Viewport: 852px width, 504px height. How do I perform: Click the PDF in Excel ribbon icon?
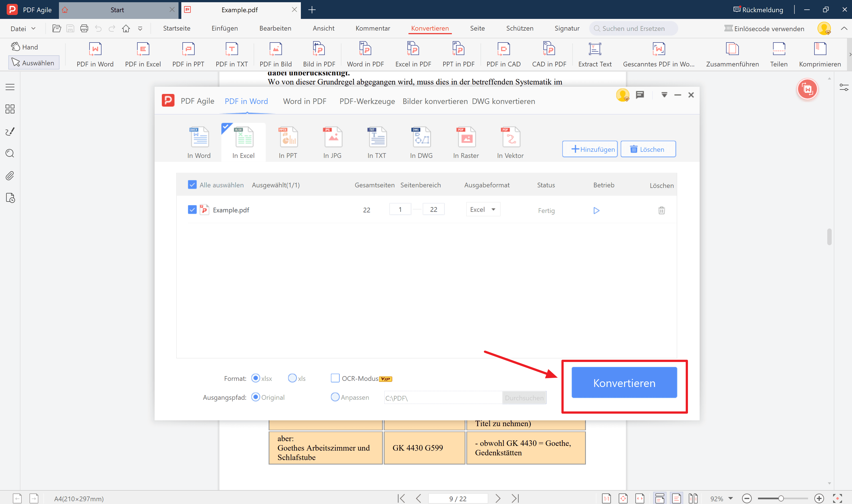(143, 54)
